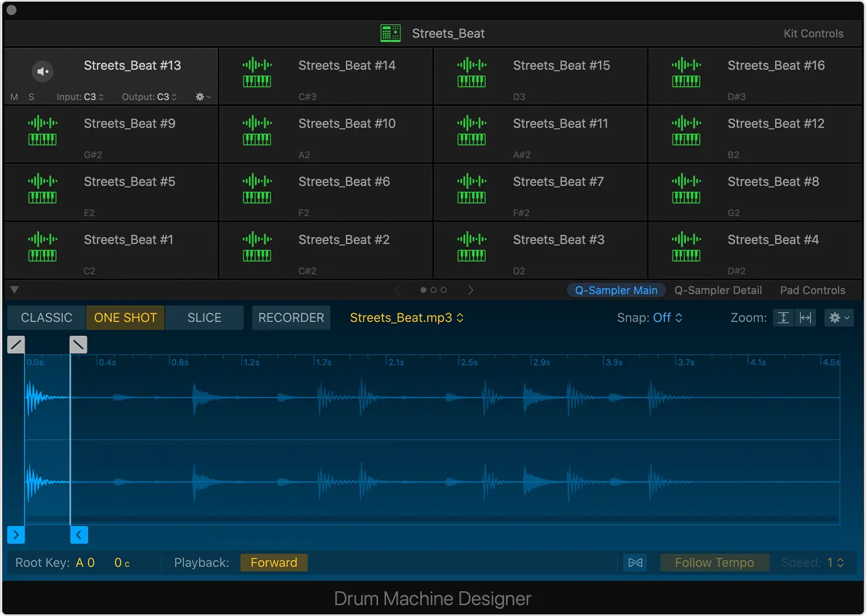Mute the Streets_Beat #13 pad
Viewport: 866px width, 616px height.
click(x=14, y=97)
